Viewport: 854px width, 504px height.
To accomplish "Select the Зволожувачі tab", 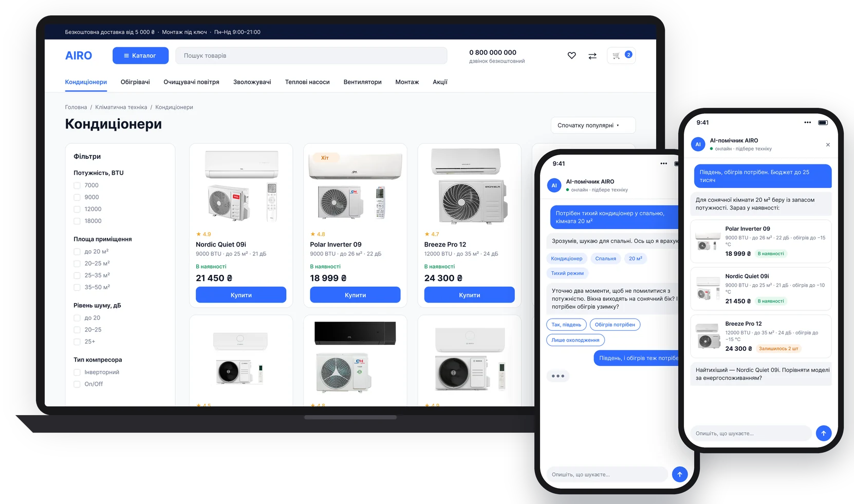I will click(252, 82).
